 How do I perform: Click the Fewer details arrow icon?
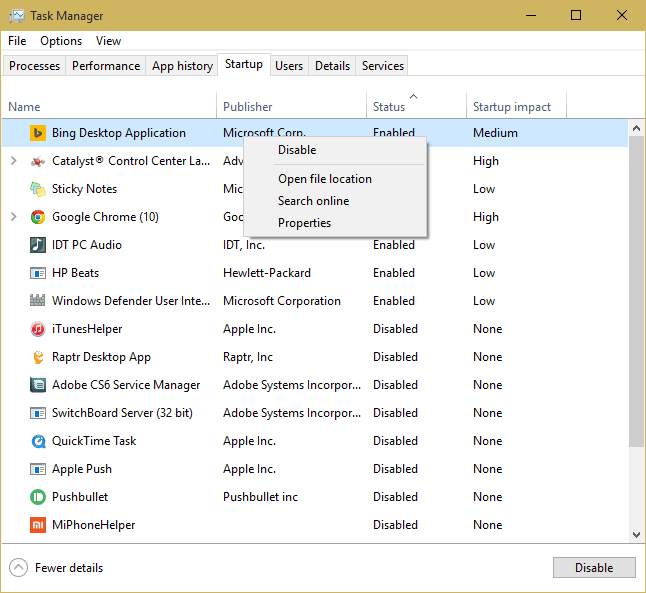point(19,568)
